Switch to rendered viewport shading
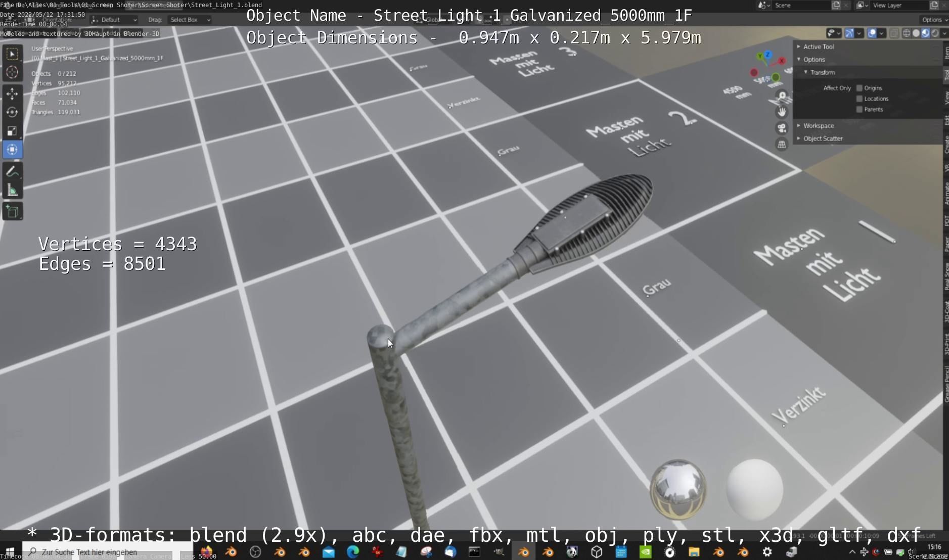Image resolution: width=949 pixels, height=560 pixels. click(x=935, y=33)
